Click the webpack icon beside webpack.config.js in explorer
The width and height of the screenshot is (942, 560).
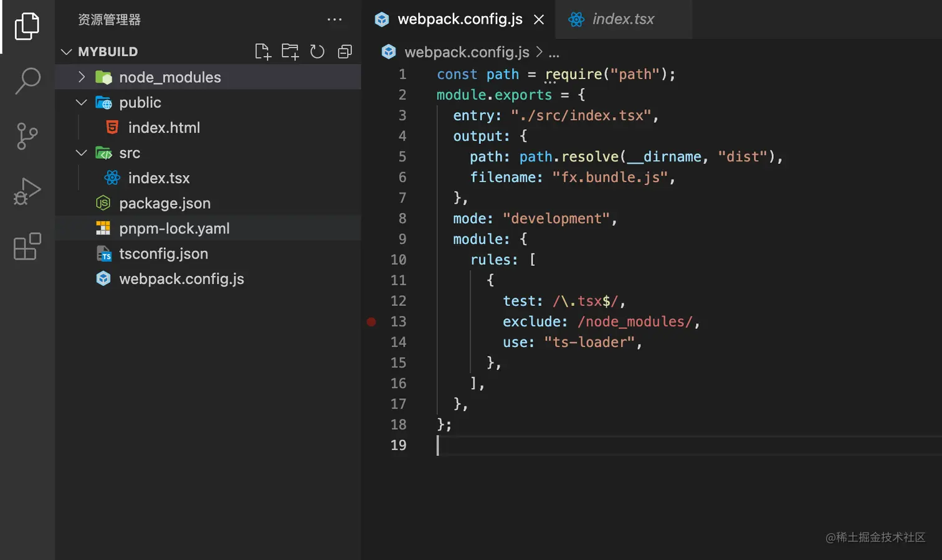pyautogui.click(x=103, y=279)
